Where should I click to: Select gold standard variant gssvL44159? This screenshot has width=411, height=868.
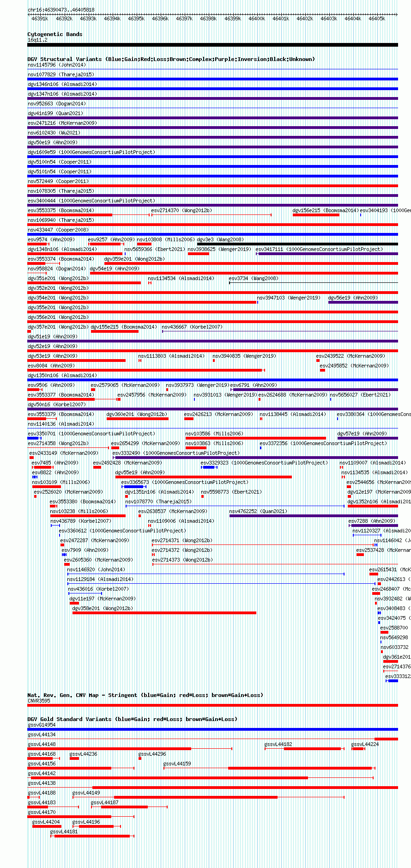click(x=177, y=764)
